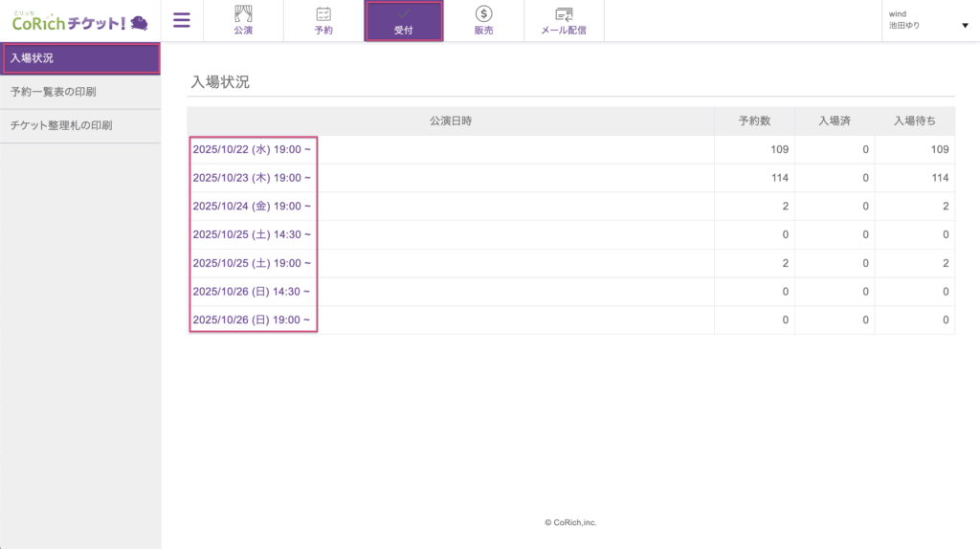Toggle the hamburger menu icon
This screenshot has width=980, height=549.
tap(182, 20)
